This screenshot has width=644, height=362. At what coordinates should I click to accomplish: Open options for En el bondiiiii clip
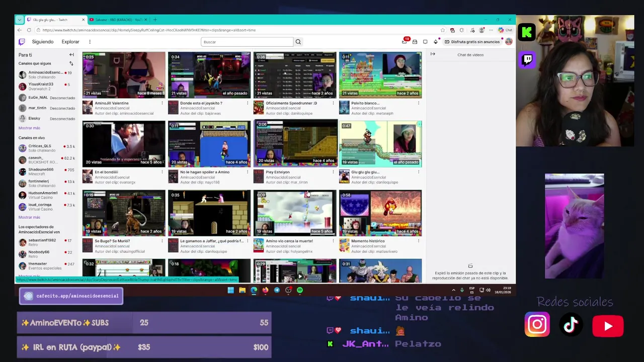click(162, 172)
